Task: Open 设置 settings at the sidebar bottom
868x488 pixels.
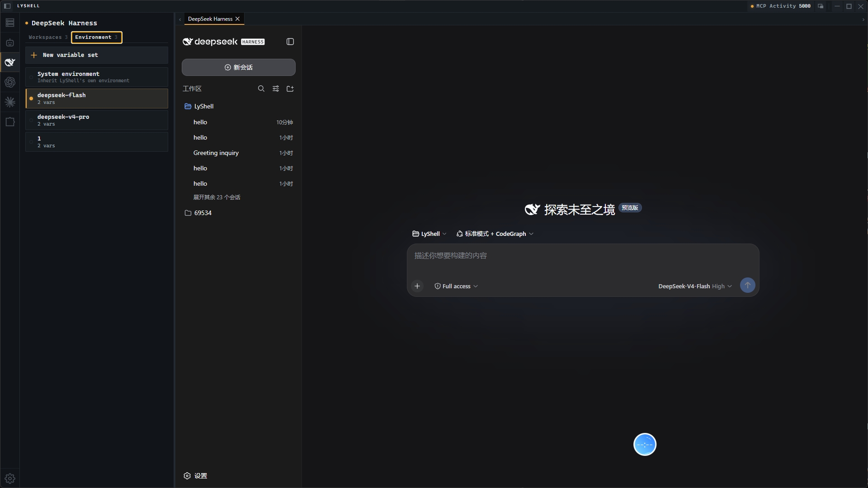Action: 195,476
